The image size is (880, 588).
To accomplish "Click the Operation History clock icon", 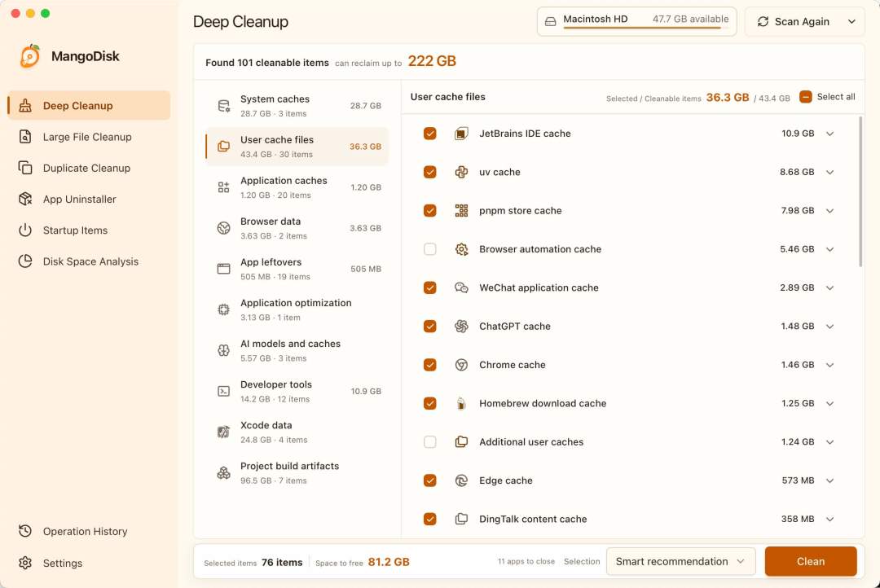I will point(25,531).
